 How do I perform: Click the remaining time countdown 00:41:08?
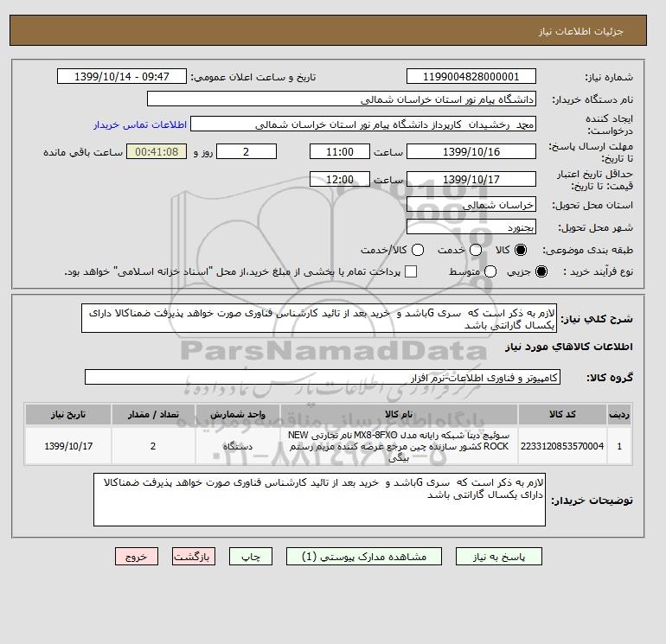[157, 151]
